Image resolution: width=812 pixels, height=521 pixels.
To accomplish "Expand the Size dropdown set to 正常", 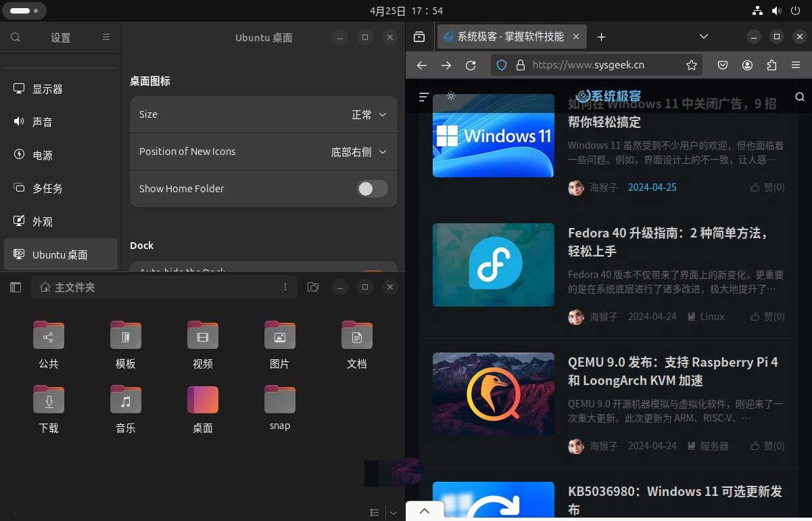I will 369,114.
